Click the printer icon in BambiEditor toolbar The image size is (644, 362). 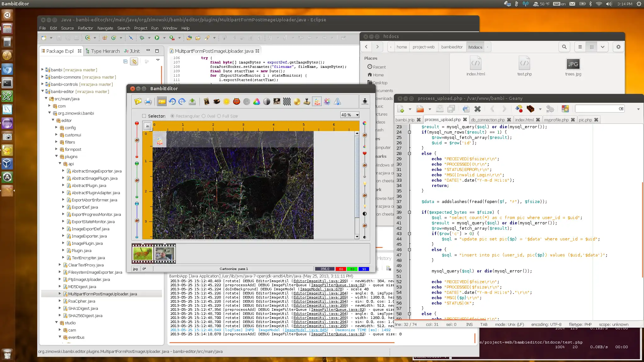pos(148,101)
